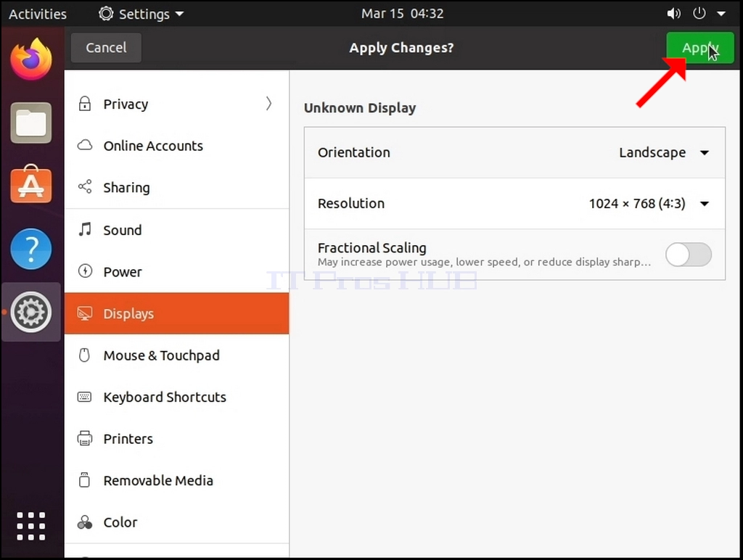
Task: Click the green Apply button
Action: (700, 47)
